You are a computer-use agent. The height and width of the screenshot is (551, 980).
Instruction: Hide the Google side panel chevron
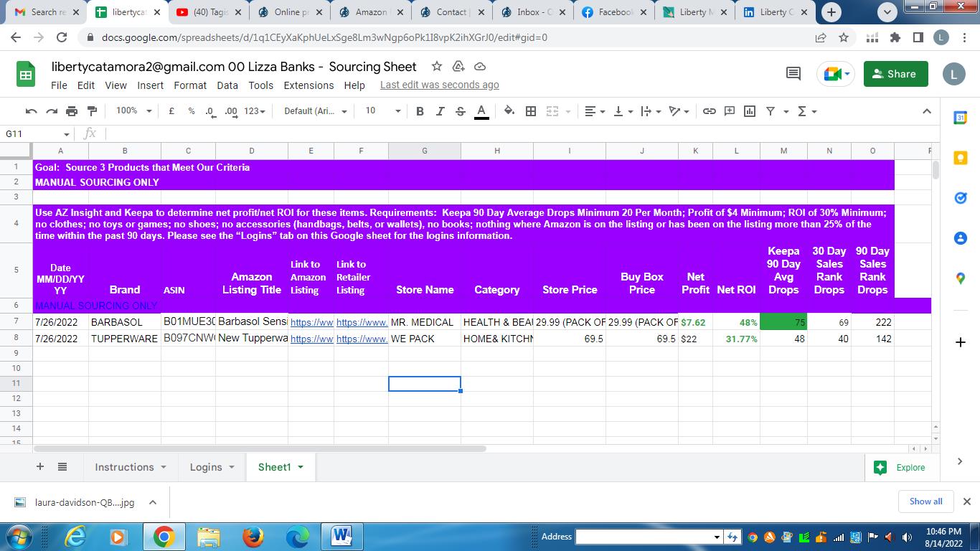[960, 461]
